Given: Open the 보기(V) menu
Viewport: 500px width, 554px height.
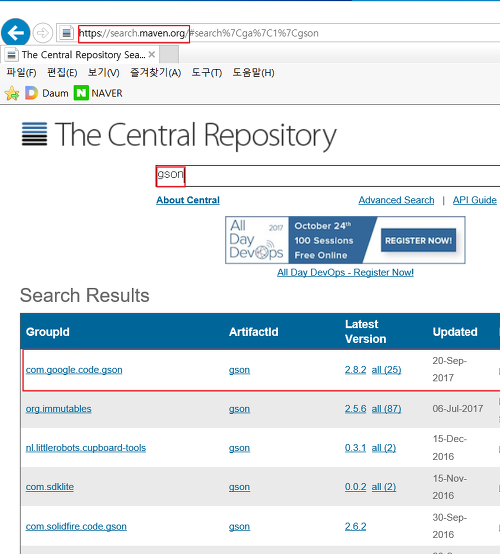Looking at the screenshot, I should coord(104,73).
